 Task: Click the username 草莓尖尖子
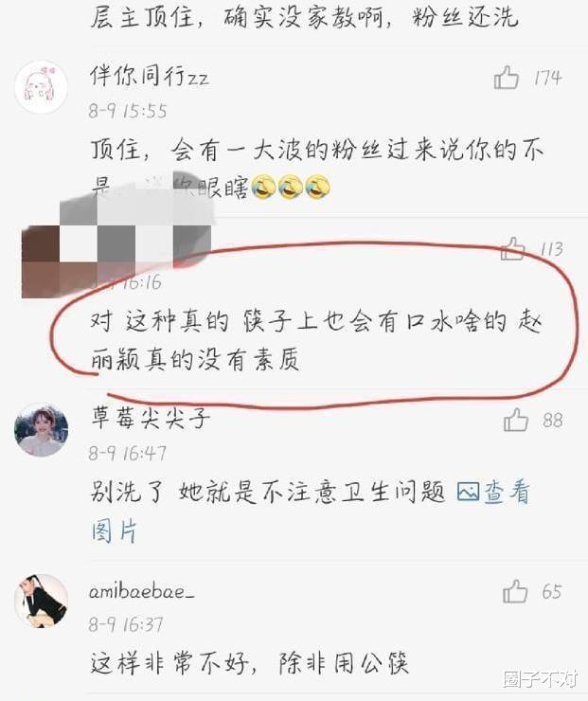click(x=151, y=418)
